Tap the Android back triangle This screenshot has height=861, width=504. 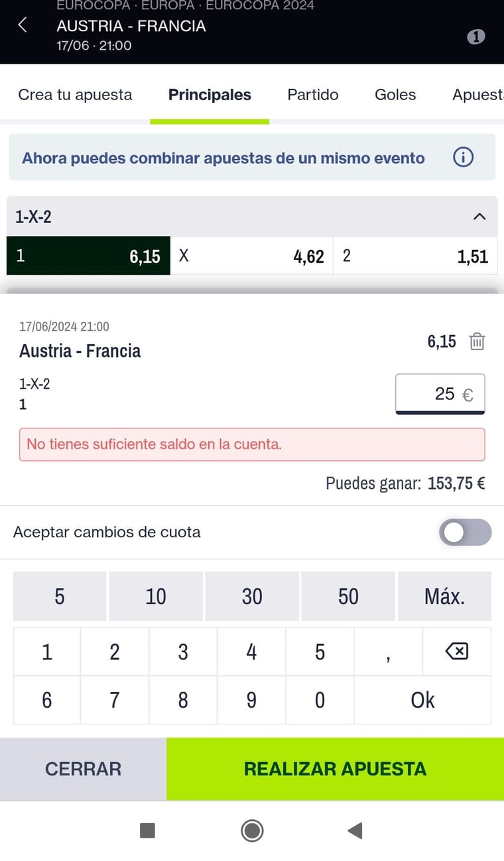click(x=355, y=830)
